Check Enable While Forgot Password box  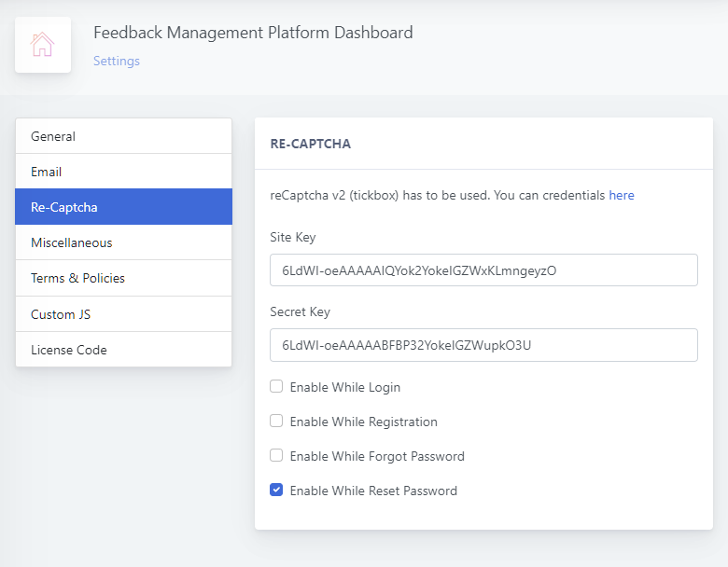276,456
